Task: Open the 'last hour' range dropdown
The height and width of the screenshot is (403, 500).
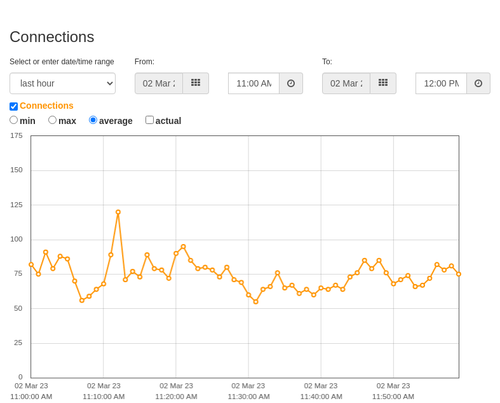Action: pos(63,83)
